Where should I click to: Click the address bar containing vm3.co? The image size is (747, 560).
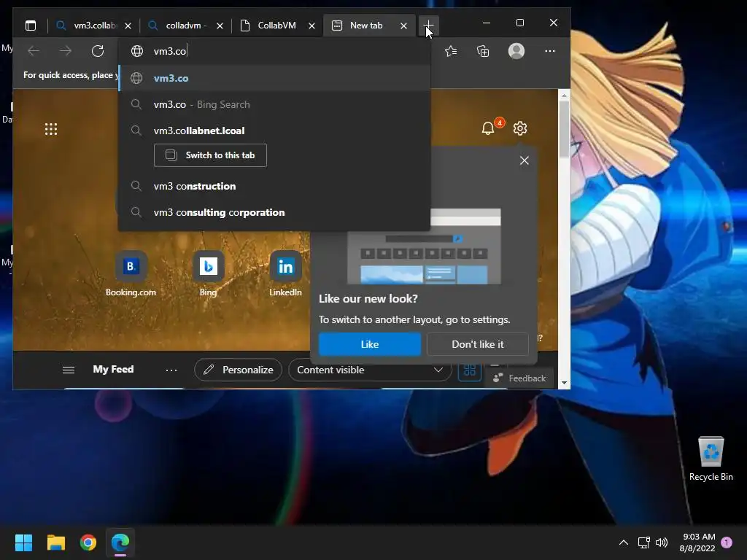(274, 51)
